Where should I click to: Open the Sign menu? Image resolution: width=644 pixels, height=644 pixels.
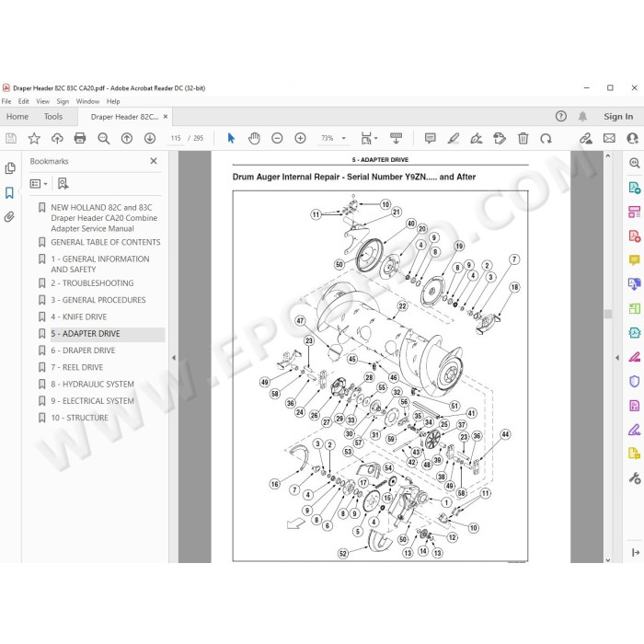63,101
